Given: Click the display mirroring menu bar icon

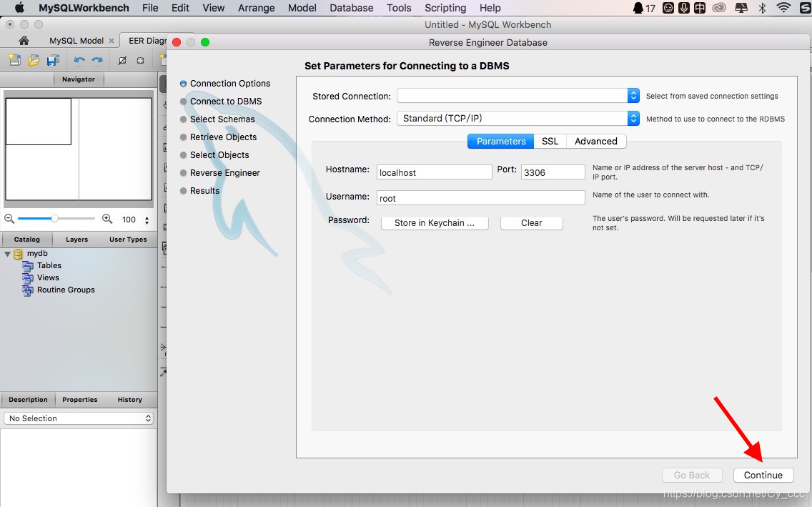Looking at the screenshot, I should coord(741,8).
